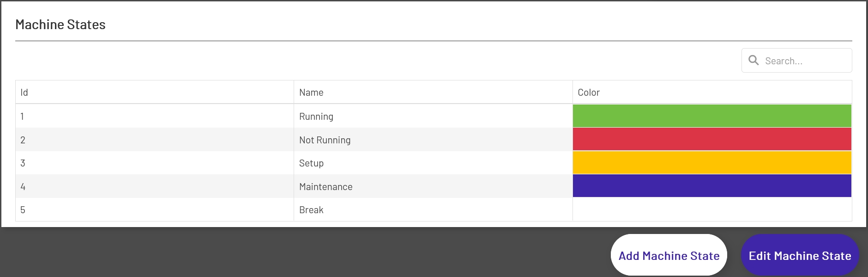Screen dimensions: 868x277
Task: Click the Name cell showing Maintenance
Action: tap(325, 186)
